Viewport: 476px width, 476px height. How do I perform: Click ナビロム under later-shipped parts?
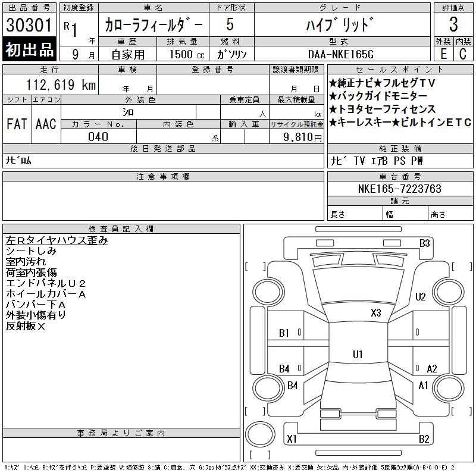click(x=18, y=160)
